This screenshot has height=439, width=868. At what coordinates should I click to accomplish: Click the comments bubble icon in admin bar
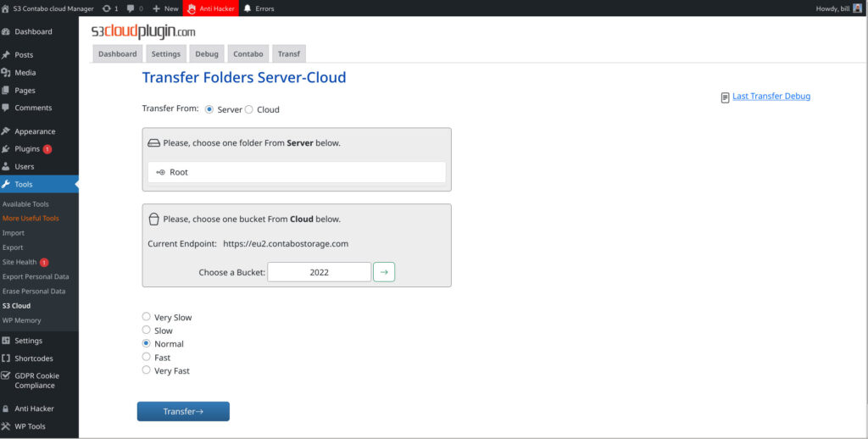click(131, 8)
